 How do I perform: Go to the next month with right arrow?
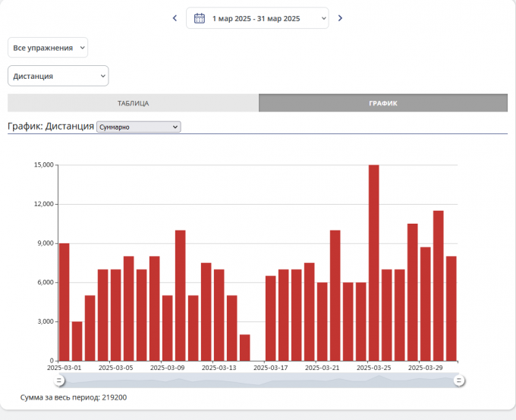click(340, 18)
